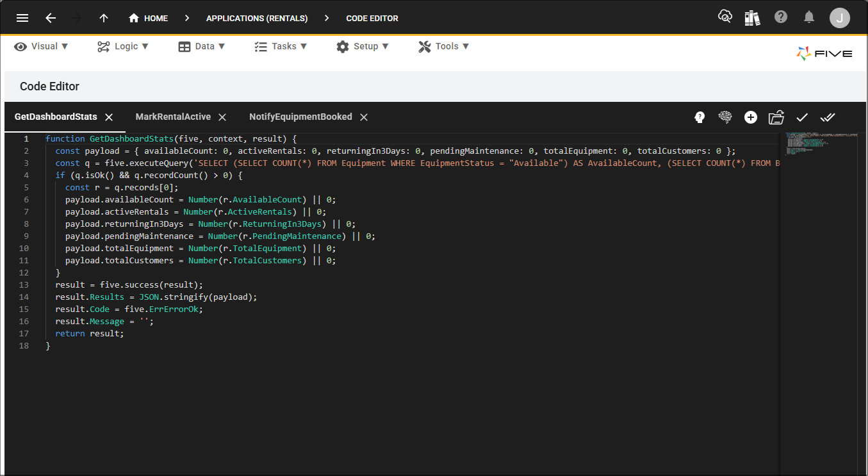Expand the Tools menu
Screen dimensions: 868x476
(x=444, y=46)
